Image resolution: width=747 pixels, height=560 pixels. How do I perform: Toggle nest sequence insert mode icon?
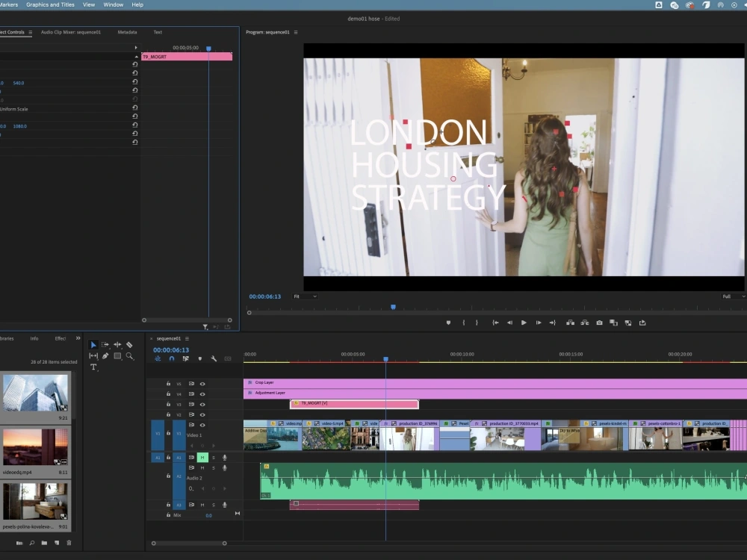(158, 358)
